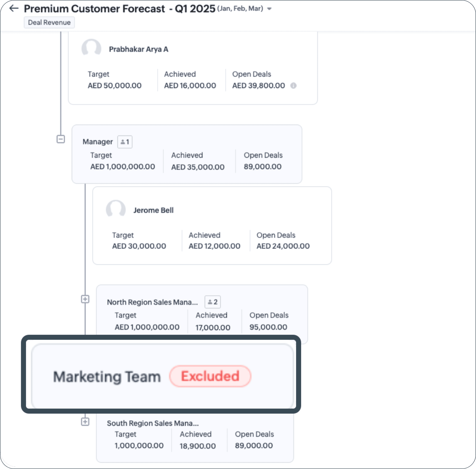Click Jerome Bell's AED 12,000.00 achieved value

point(214,246)
